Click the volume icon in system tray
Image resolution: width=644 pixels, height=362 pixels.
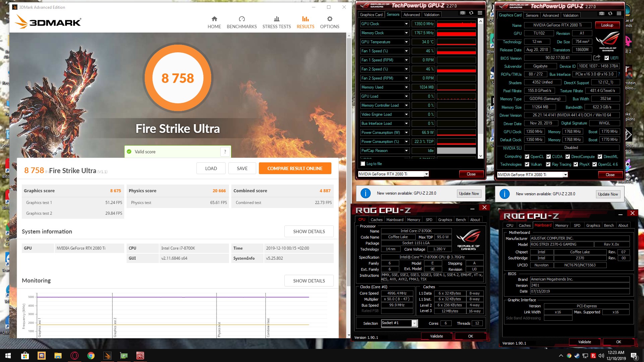coord(601,356)
